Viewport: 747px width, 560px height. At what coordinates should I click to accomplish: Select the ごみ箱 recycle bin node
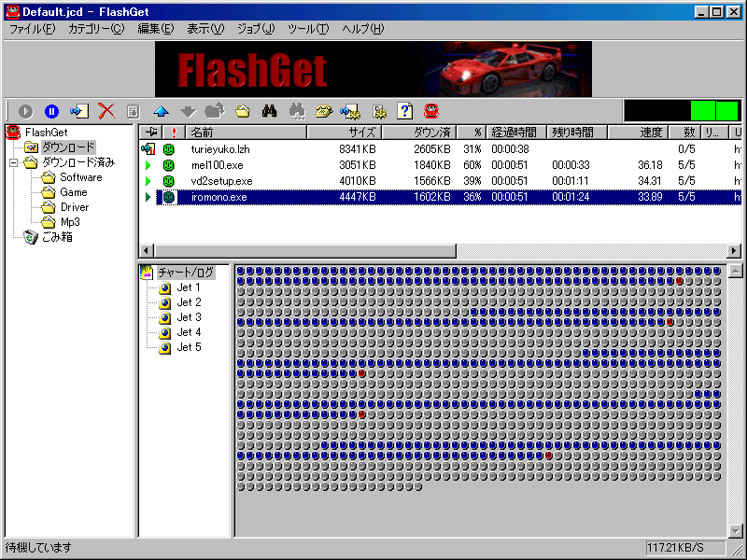click(57, 237)
